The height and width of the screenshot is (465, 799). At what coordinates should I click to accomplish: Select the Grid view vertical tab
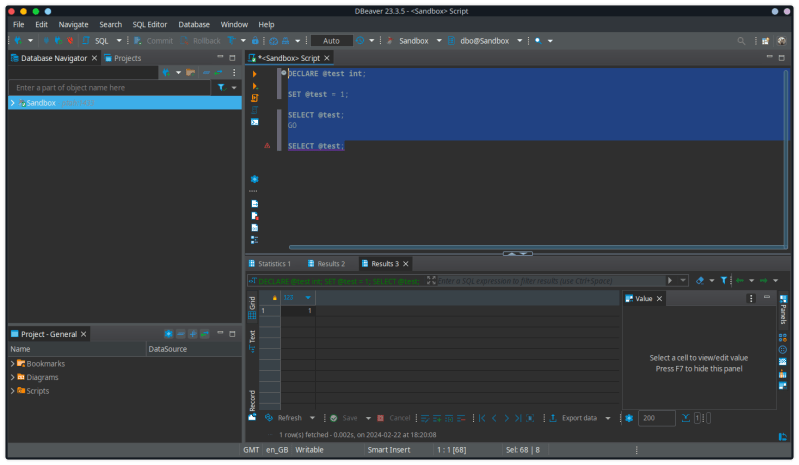click(252, 308)
